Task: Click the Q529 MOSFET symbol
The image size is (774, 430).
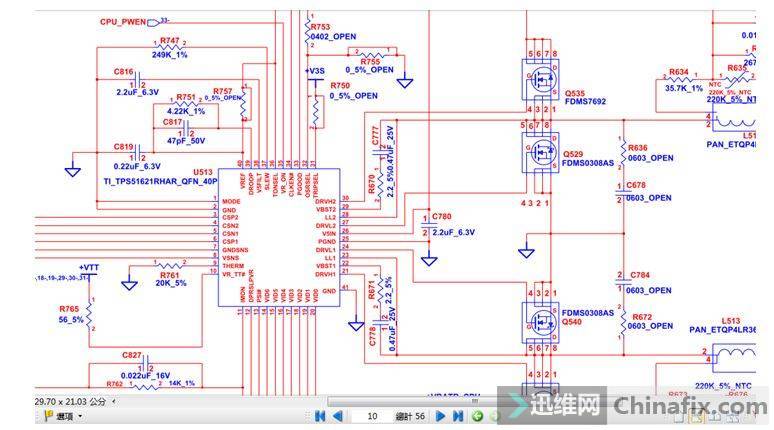Action: (x=541, y=151)
